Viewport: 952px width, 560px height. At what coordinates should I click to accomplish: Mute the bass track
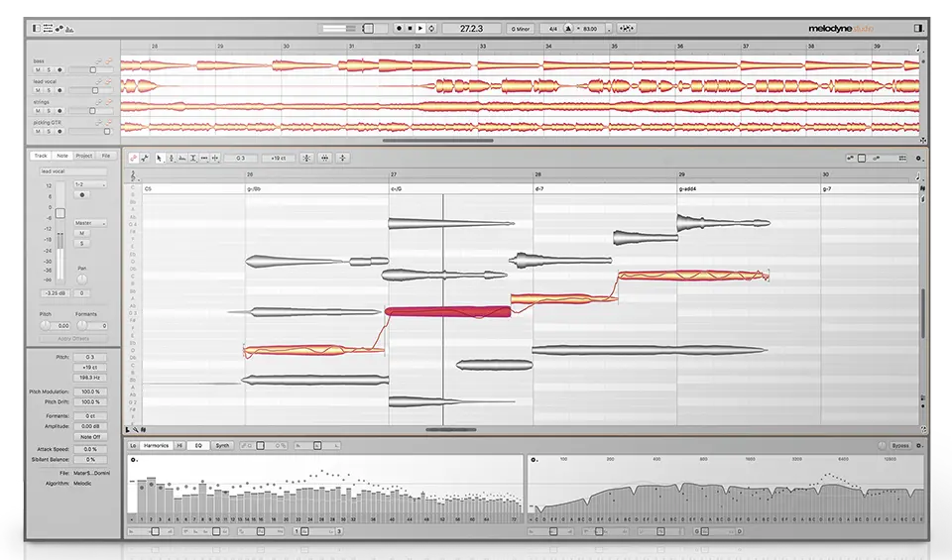coord(38,69)
